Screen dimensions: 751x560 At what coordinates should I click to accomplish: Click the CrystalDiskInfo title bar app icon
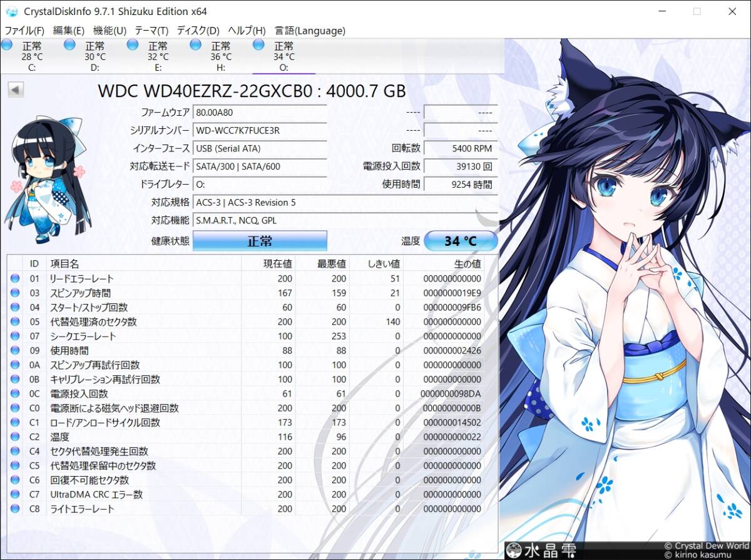(11, 11)
